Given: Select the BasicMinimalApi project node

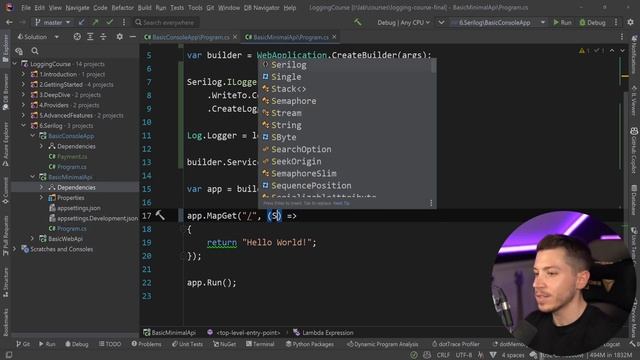Looking at the screenshot, I should coord(70,177).
